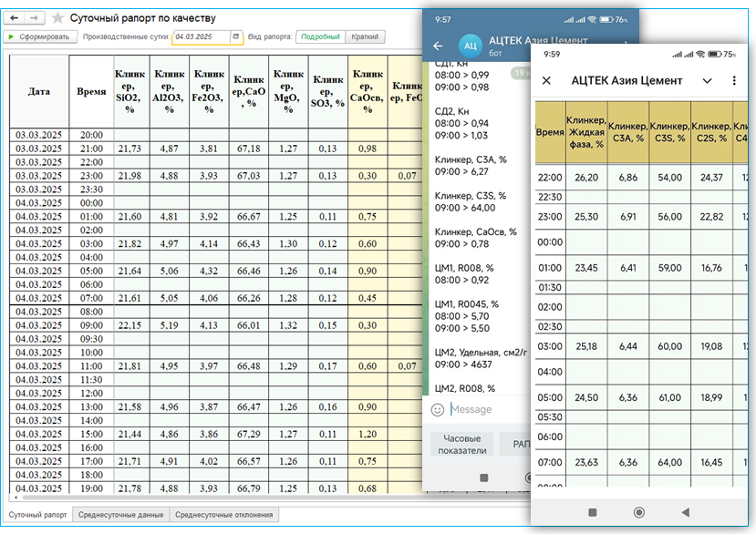Click the C3A value 6,44 at 03:00
756x534 pixels.
click(628, 346)
